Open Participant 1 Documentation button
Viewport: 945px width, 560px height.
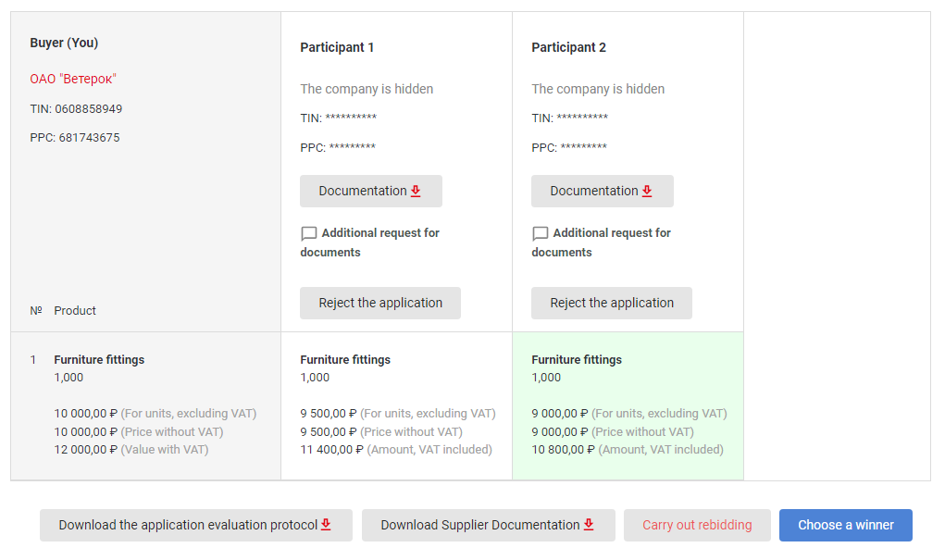(371, 191)
